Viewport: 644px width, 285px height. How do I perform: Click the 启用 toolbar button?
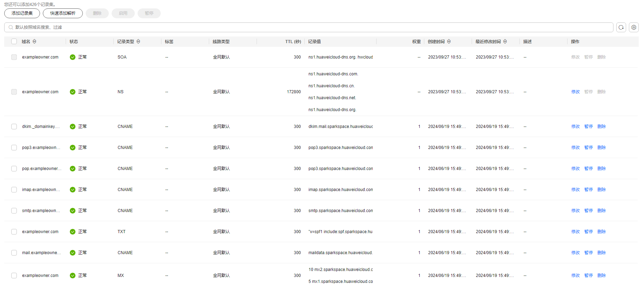[123, 13]
